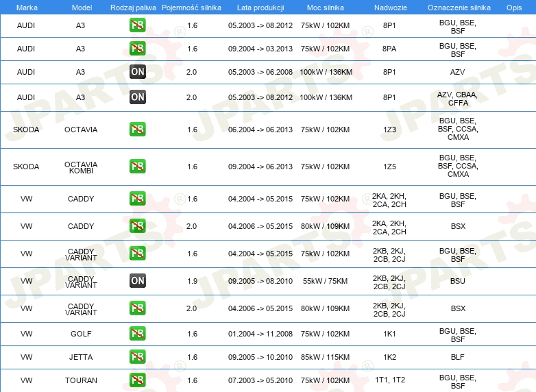Click production dates 06.2004 -> 06.2013
Screen dimensions: 536x392
(260, 130)
